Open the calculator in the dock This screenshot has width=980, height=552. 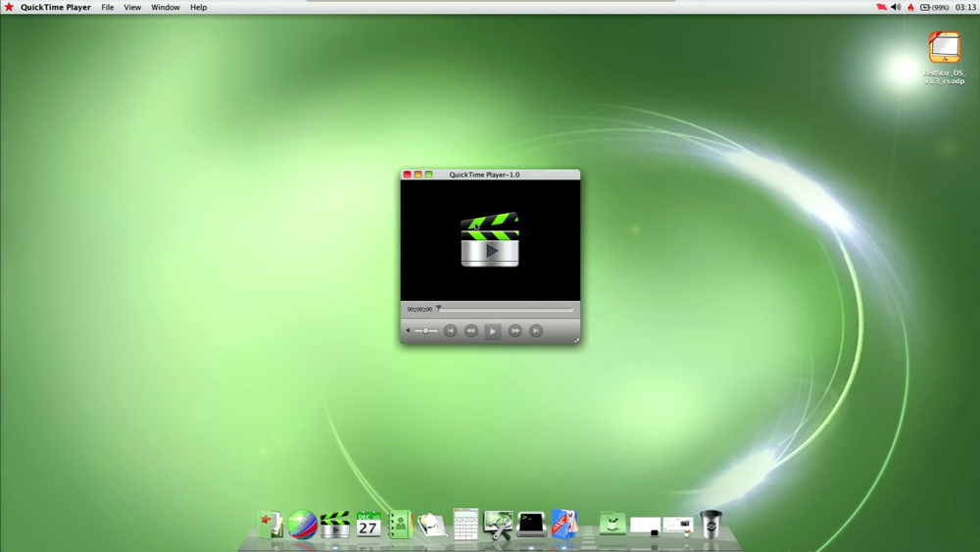point(466,525)
